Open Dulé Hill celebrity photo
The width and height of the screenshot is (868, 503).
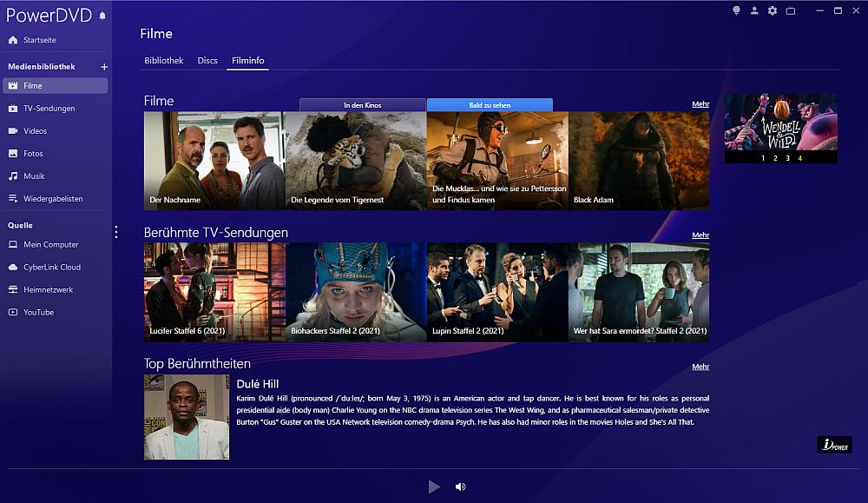(x=187, y=417)
